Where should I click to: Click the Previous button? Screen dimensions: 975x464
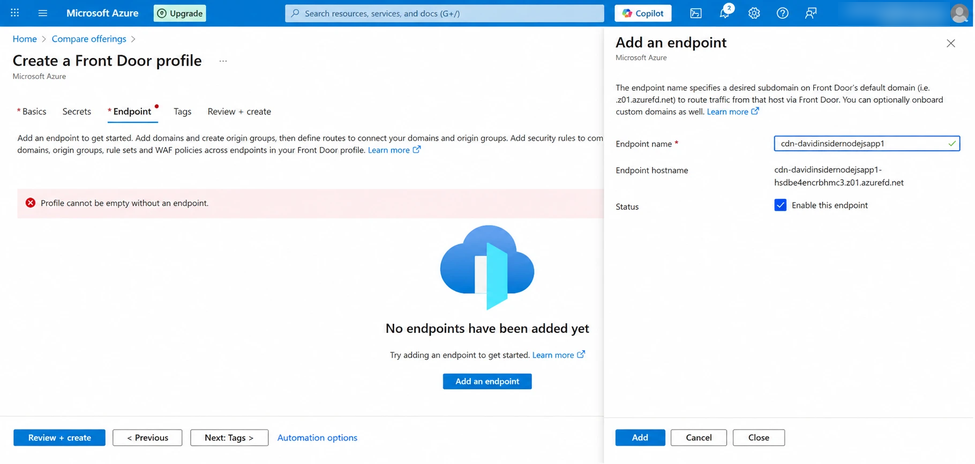tap(147, 437)
